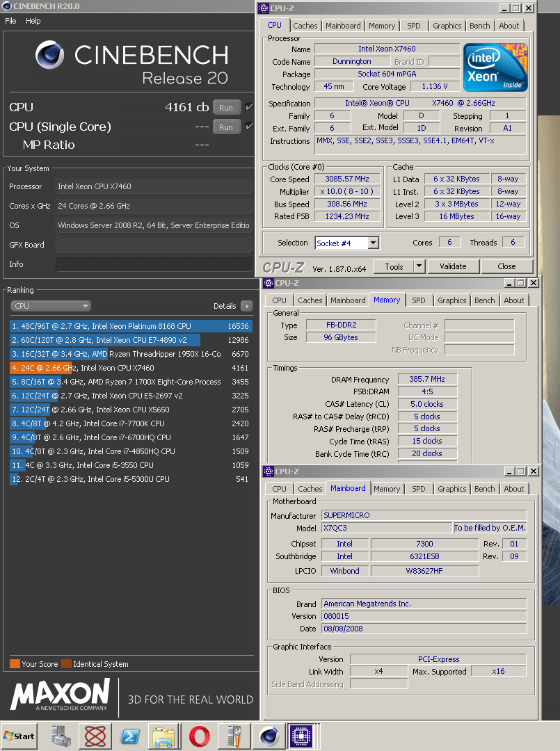Click the Validate button
560x751 pixels.
click(x=453, y=266)
